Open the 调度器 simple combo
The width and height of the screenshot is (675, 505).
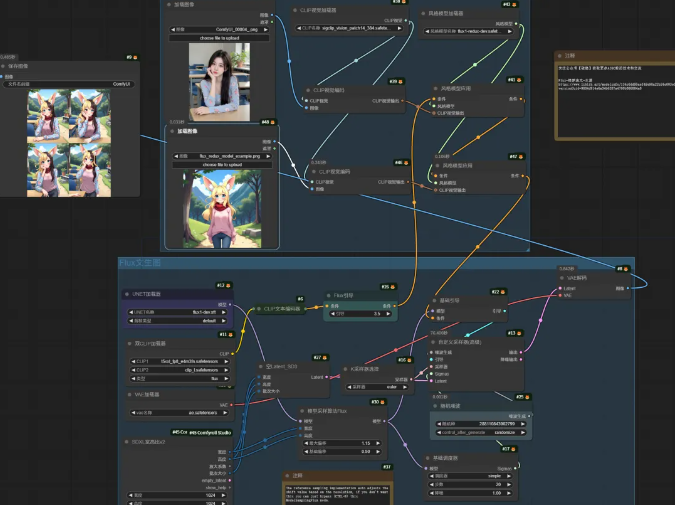click(470, 476)
